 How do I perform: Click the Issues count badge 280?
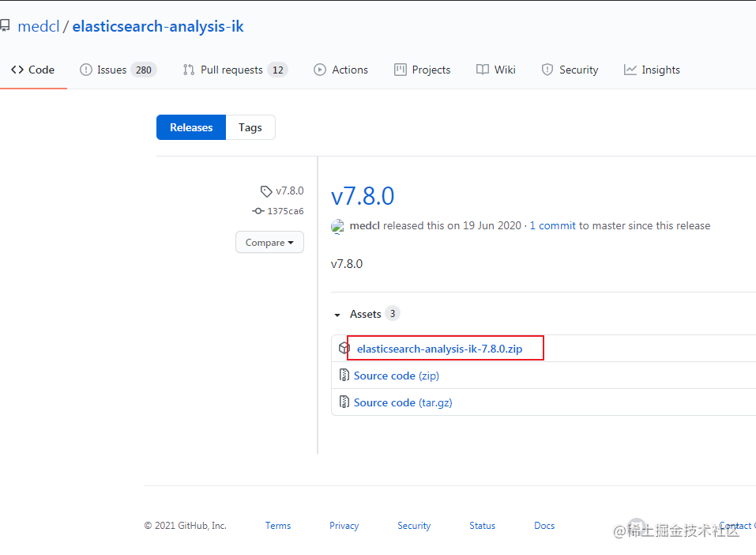pyautogui.click(x=144, y=70)
